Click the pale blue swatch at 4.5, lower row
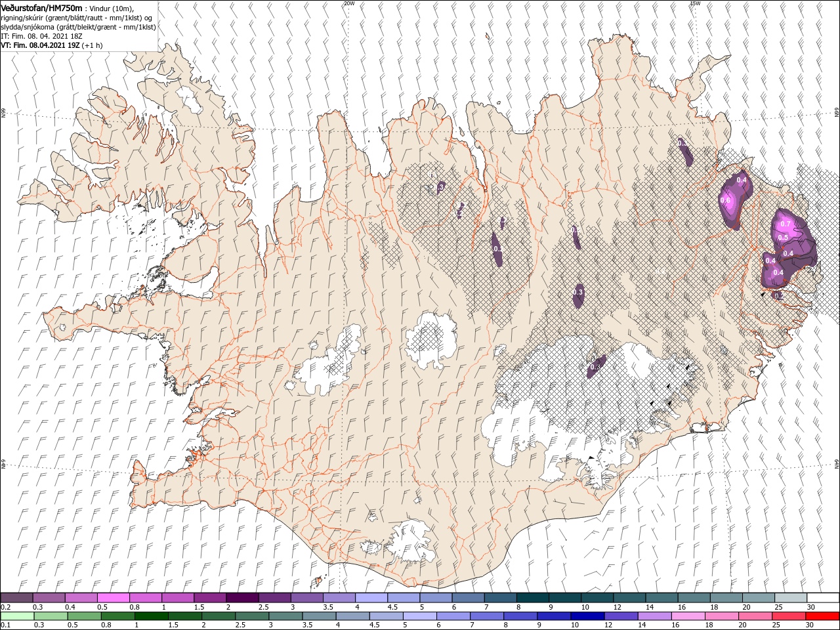This screenshot has height=630, width=840. [386, 616]
